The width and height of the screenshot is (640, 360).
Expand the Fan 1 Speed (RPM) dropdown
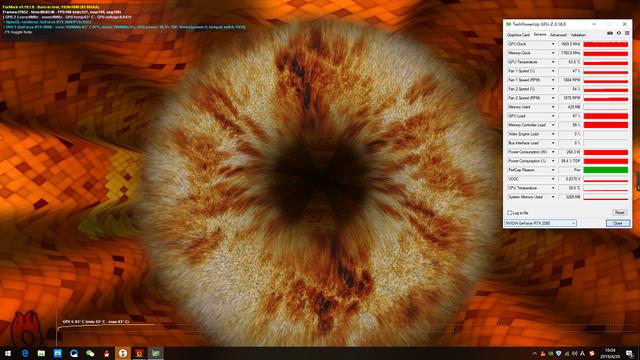click(x=553, y=80)
